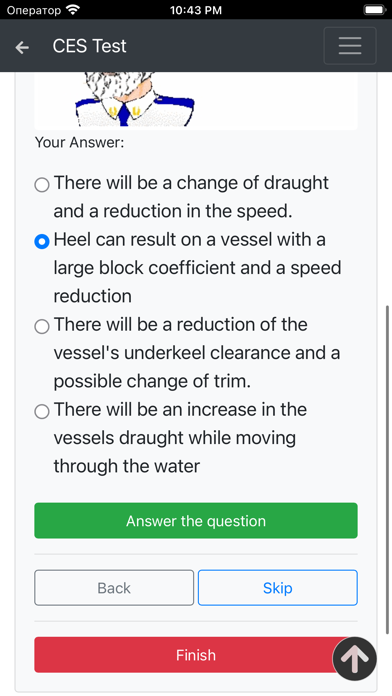Open the hamburger menu
The width and height of the screenshot is (392, 696).
pyautogui.click(x=350, y=46)
